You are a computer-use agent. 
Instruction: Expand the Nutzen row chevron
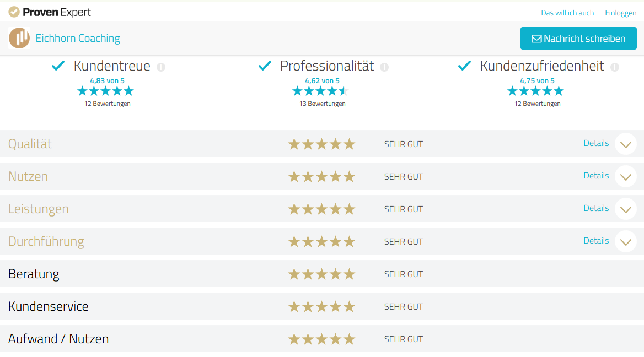pos(625,177)
